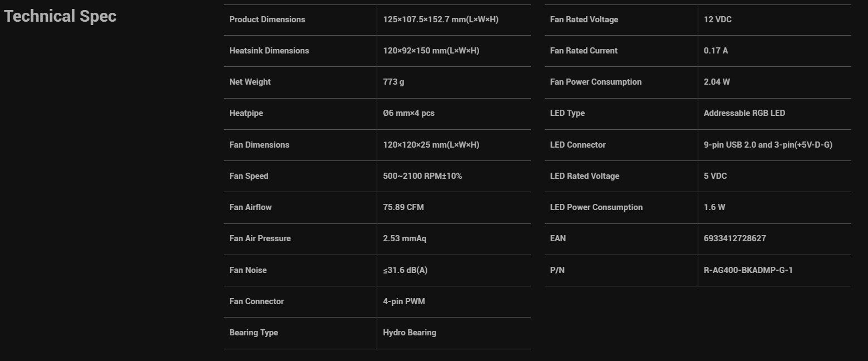This screenshot has height=361, width=868.
Task: Select the Hydro Bearing value
Action: pyautogui.click(x=410, y=333)
